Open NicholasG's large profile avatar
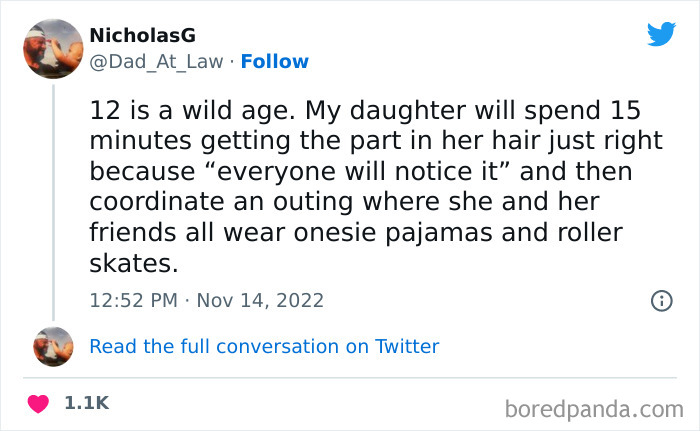Image resolution: width=700 pixels, height=431 pixels. coord(52,50)
